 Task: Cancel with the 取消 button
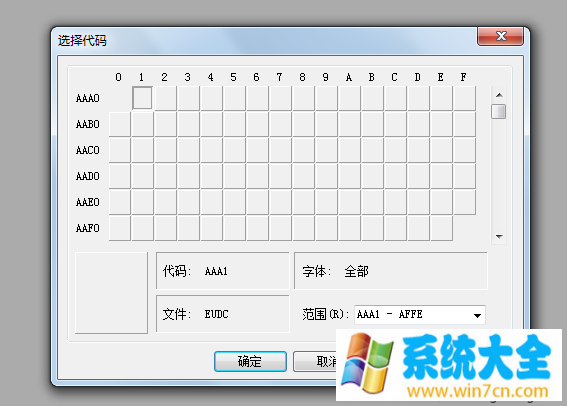pos(315,361)
